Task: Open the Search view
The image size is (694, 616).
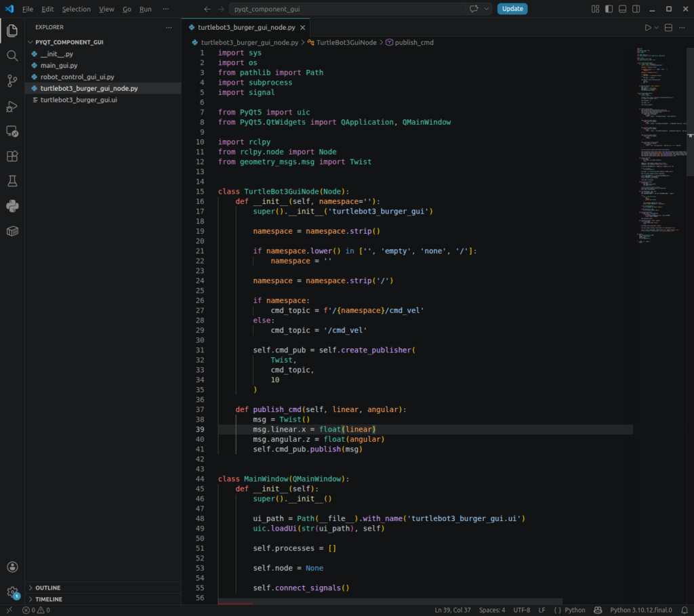Action: click(12, 56)
